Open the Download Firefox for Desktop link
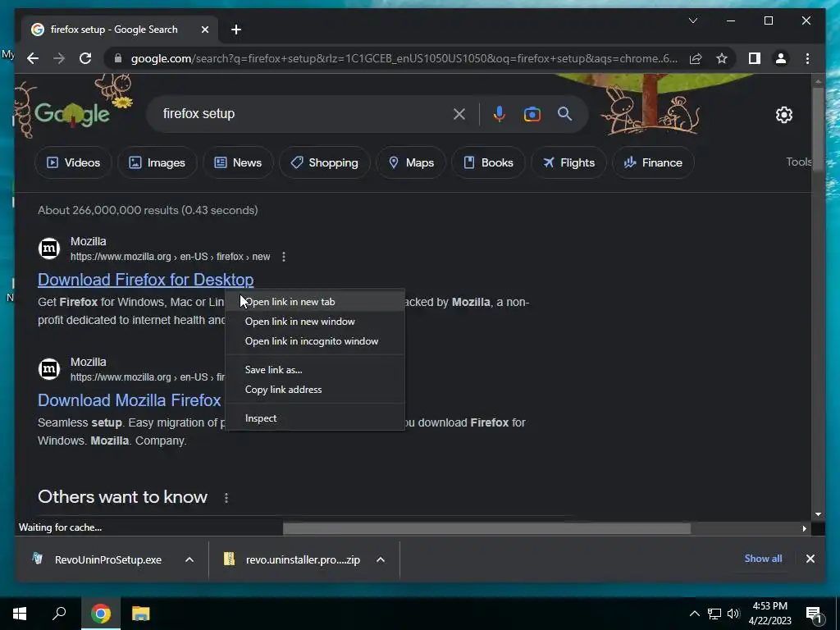The width and height of the screenshot is (840, 630). 145,280
